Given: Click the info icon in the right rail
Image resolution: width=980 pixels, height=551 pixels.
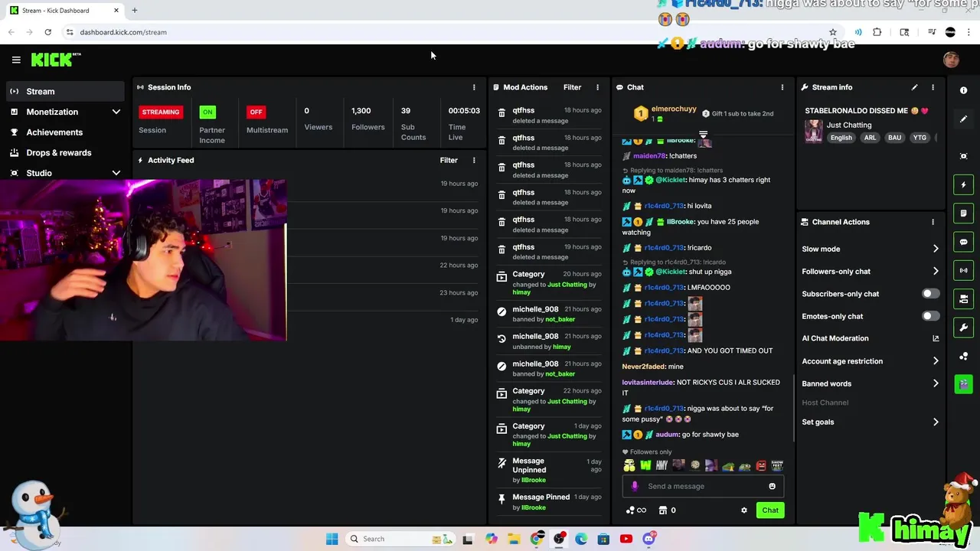Looking at the screenshot, I should 964,90.
